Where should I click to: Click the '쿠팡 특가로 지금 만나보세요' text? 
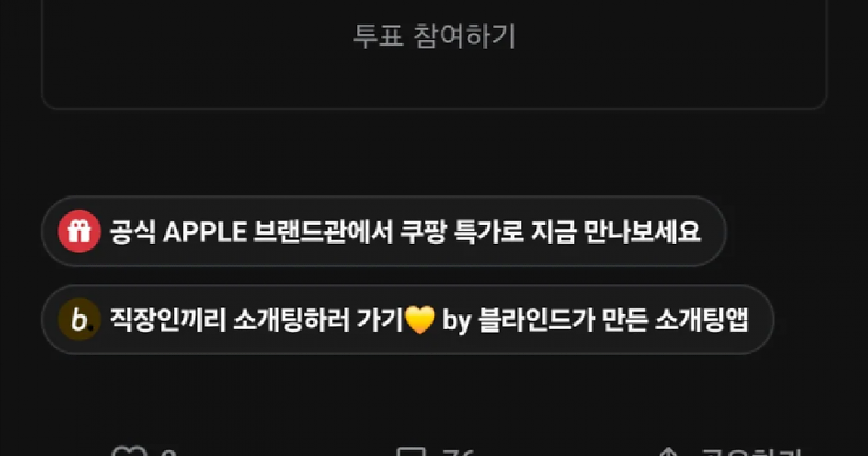click(x=550, y=232)
